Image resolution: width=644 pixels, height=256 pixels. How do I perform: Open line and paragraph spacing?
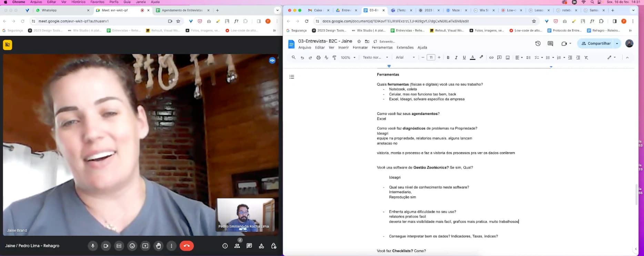(x=528, y=58)
